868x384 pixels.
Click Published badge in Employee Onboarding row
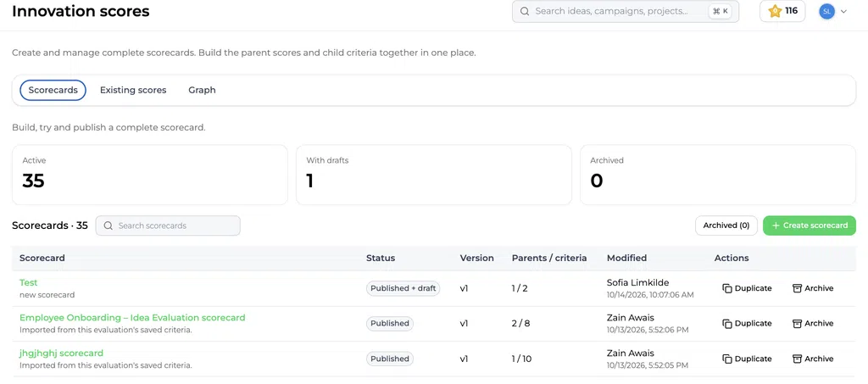click(390, 324)
